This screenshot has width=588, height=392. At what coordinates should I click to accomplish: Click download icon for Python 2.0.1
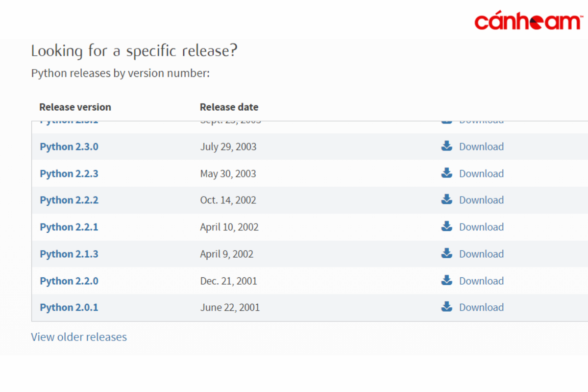click(x=446, y=307)
